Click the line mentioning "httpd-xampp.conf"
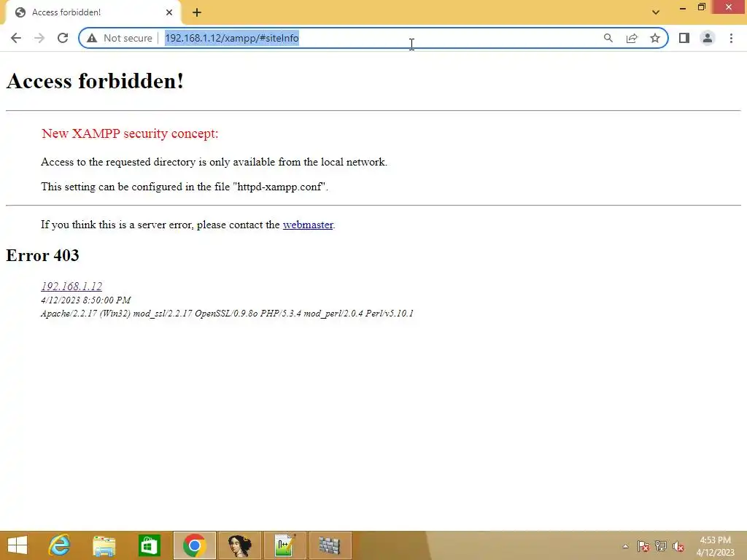The height and width of the screenshot is (560, 747). pos(185,187)
